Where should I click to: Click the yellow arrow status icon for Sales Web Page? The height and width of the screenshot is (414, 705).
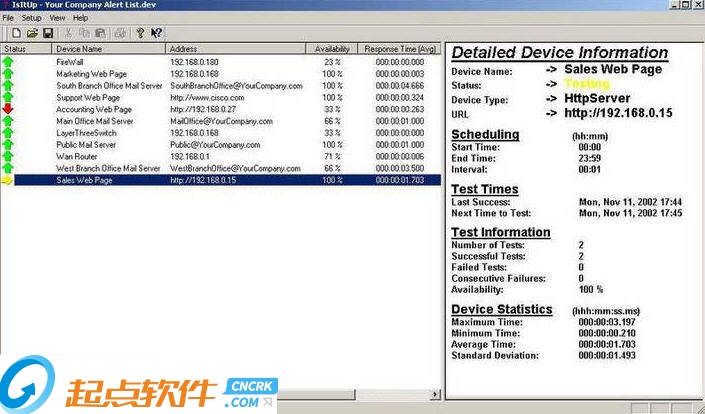7,180
